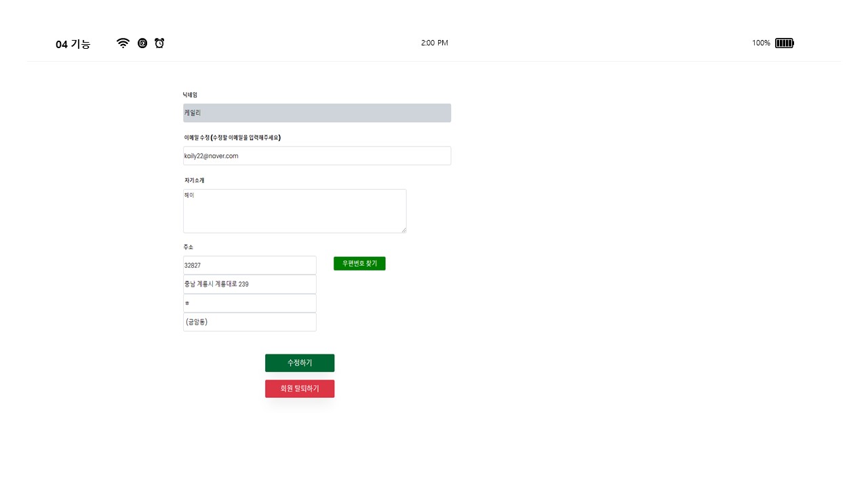Image resolution: width=868 pixels, height=488 pixels.
Task: Click the detail address field containing ㅎ
Action: click(x=250, y=303)
